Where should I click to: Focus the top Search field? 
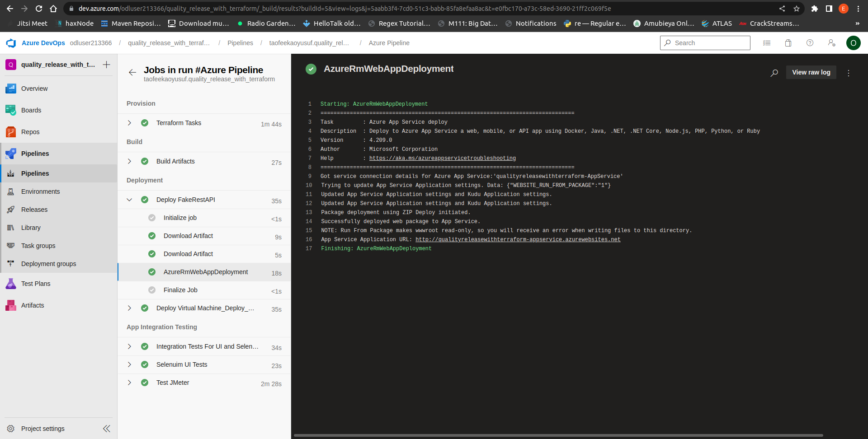point(705,43)
